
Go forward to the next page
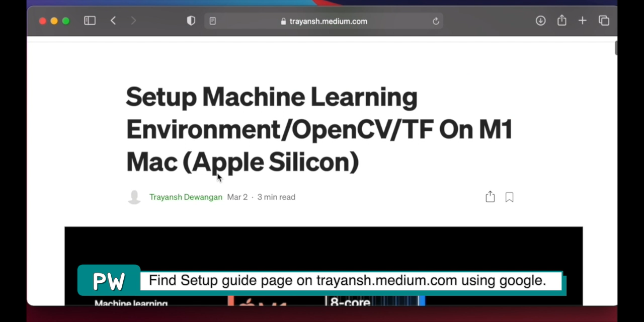coord(133,21)
